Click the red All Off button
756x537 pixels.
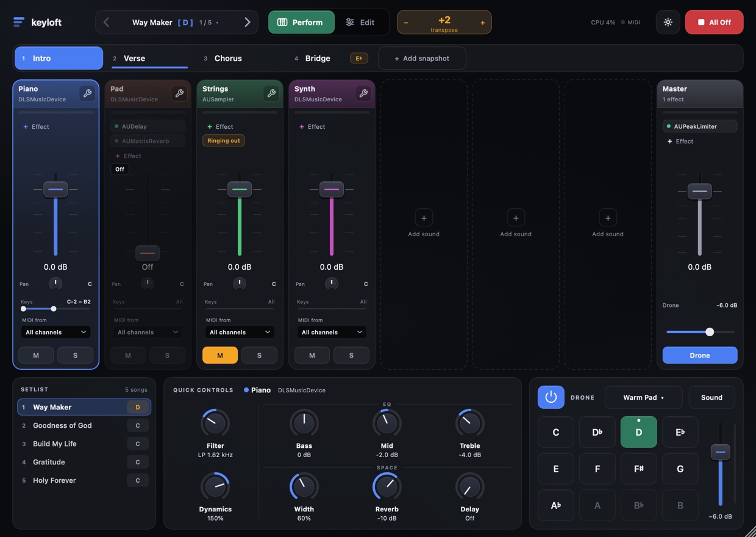coord(714,22)
